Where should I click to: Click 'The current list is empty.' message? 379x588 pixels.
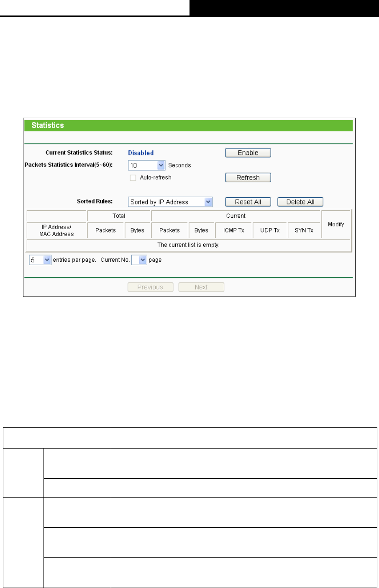(188, 245)
